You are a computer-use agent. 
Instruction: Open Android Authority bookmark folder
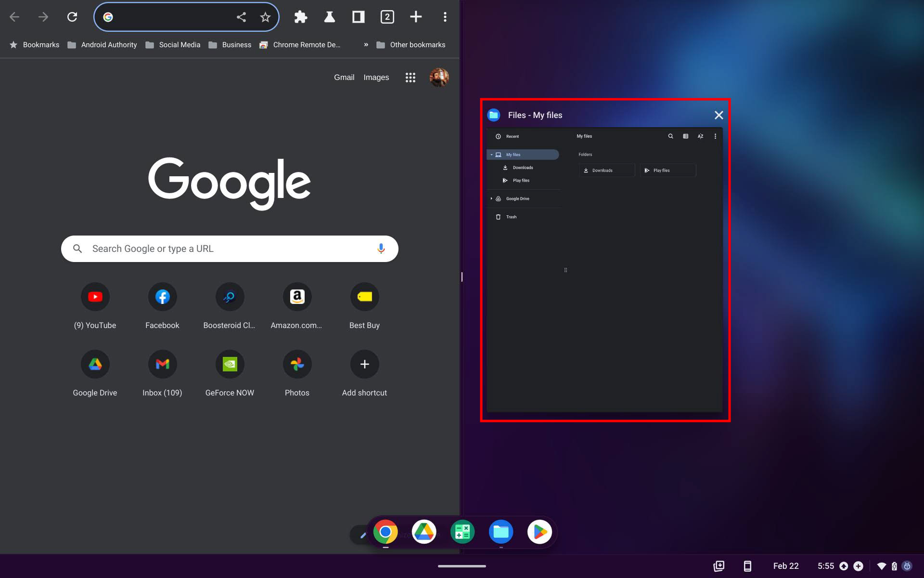pyautogui.click(x=102, y=45)
